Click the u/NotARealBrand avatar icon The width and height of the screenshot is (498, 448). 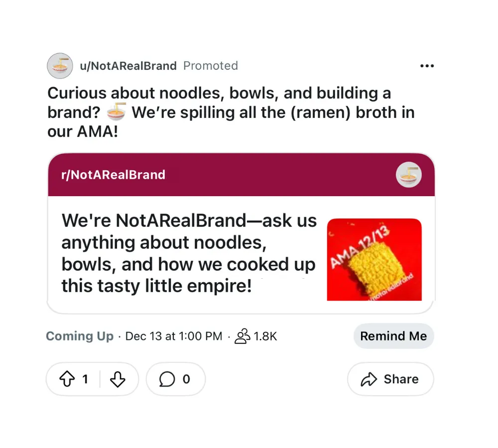point(60,66)
